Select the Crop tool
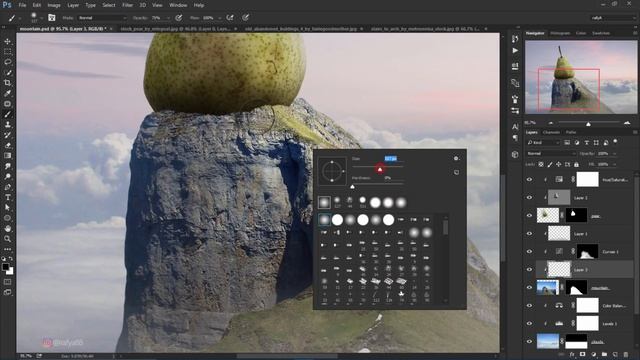Viewport: 640px width, 360px height. (7, 83)
